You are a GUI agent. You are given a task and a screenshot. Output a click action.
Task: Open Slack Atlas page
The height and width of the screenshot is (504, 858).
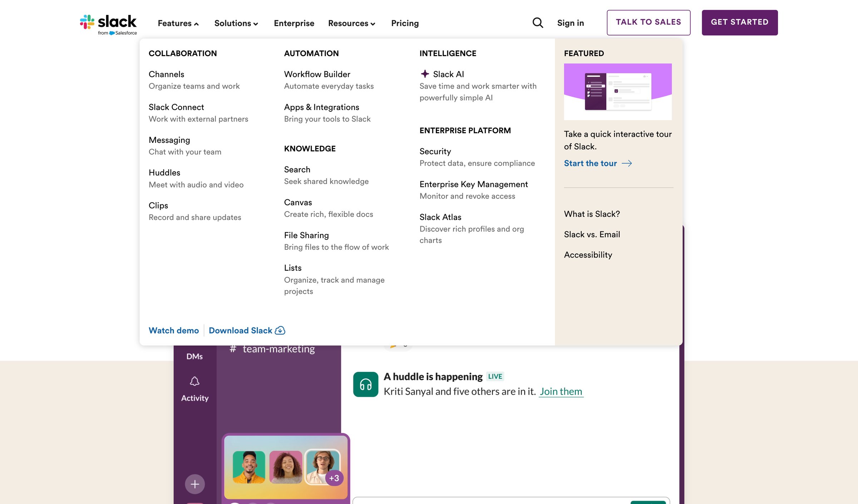(x=440, y=217)
